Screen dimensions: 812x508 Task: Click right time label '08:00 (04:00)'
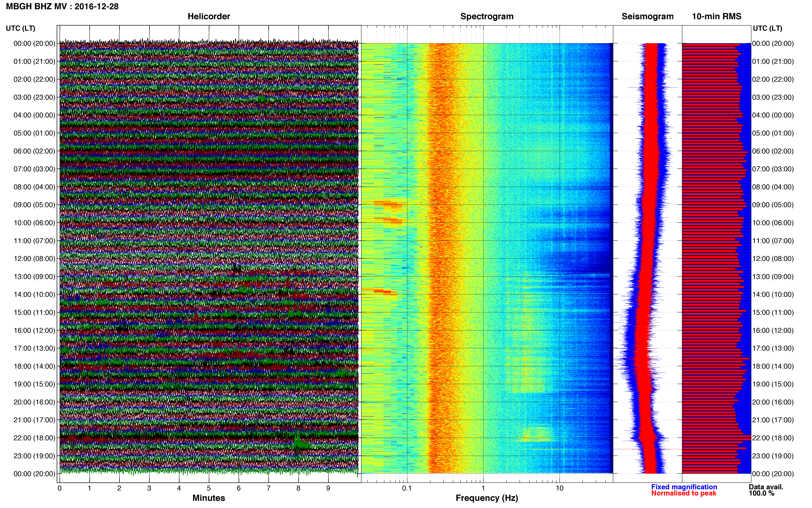pyautogui.click(x=773, y=187)
